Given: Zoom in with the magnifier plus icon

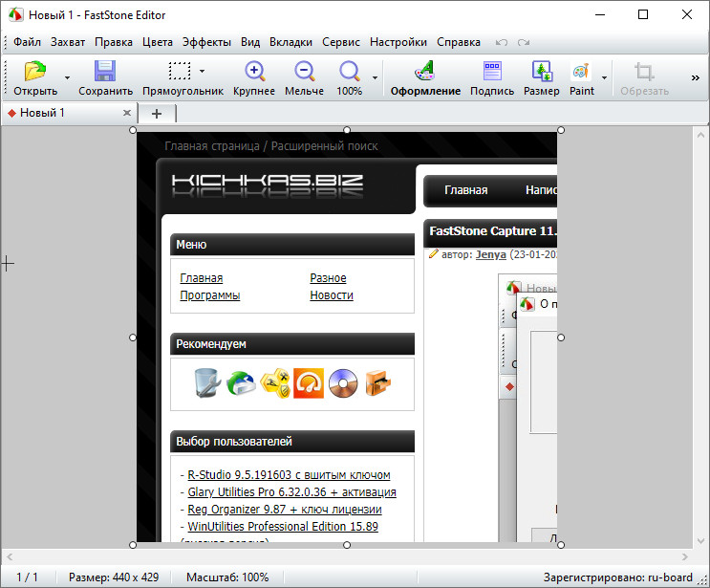Looking at the screenshot, I should (x=254, y=72).
